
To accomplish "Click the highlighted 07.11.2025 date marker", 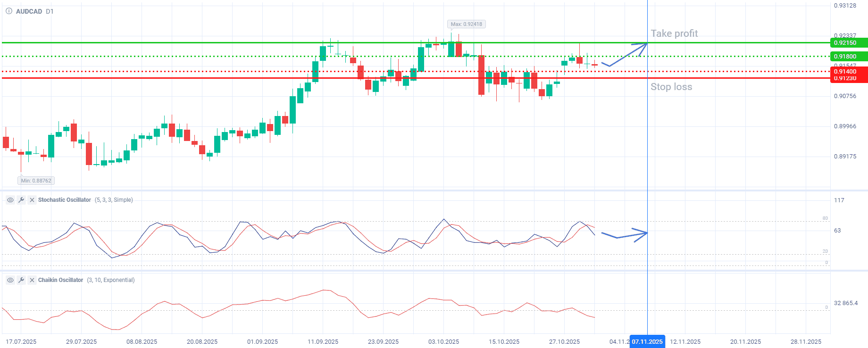I will coord(647,342).
